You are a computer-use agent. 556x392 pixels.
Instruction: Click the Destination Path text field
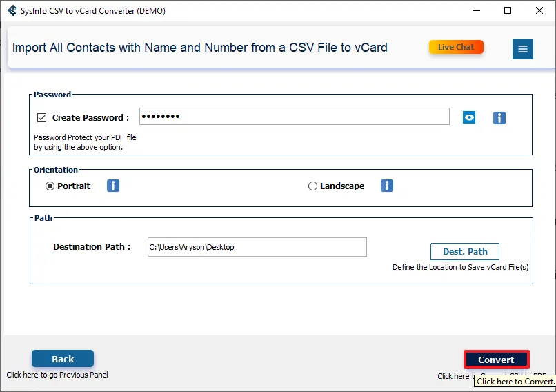(x=257, y=247)
